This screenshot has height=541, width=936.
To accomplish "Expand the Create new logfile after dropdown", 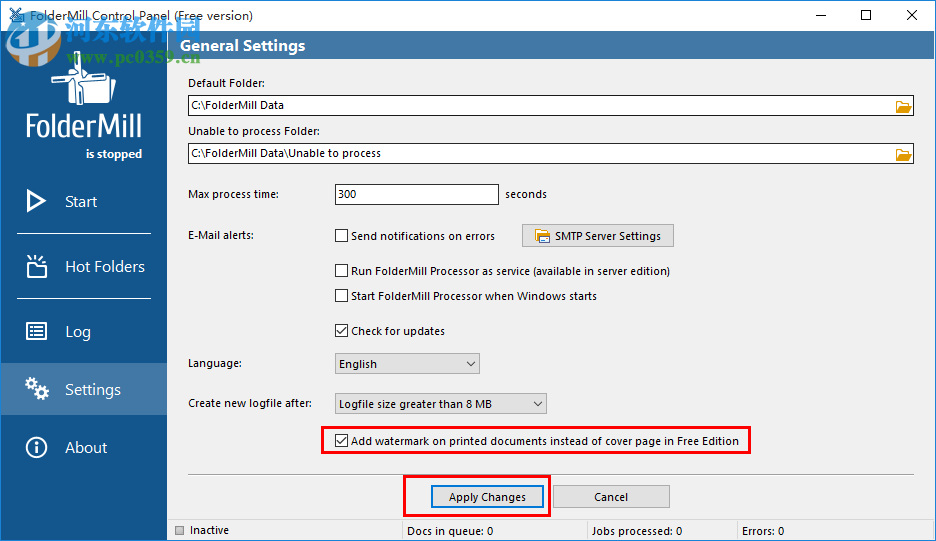I will coord(440,404).
